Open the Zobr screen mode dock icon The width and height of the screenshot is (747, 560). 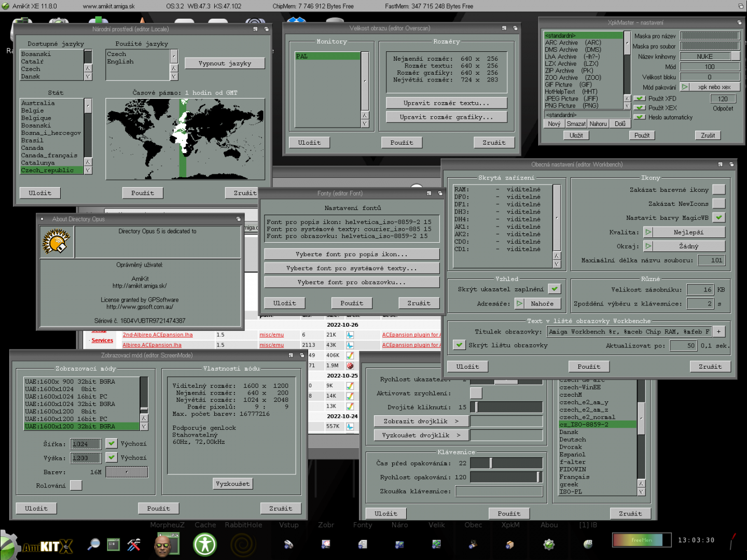(326, 544)
